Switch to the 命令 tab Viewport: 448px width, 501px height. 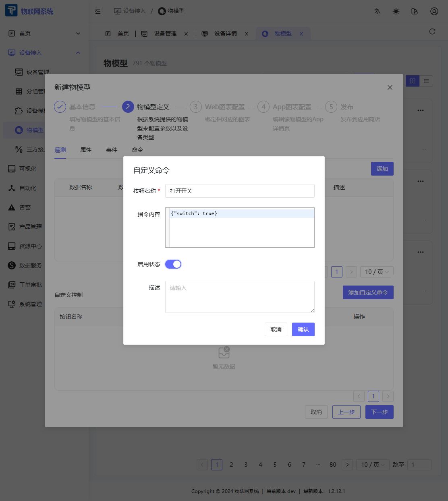[x=137, y=150]
